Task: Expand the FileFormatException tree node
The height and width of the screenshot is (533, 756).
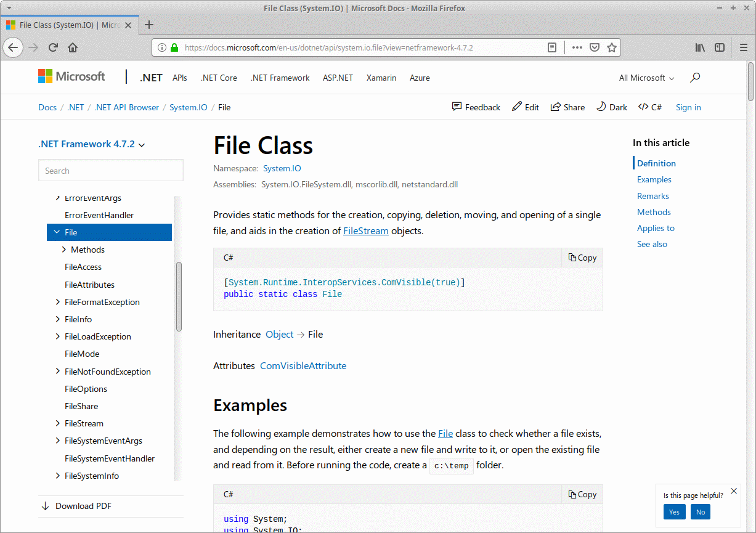Action: pyautogui.click(x=57, y=302)
